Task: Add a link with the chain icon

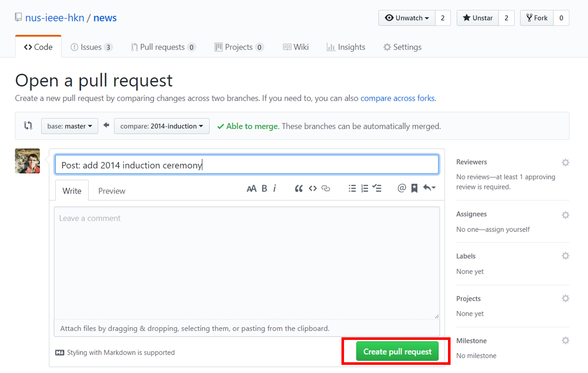Action: point(326,188)
